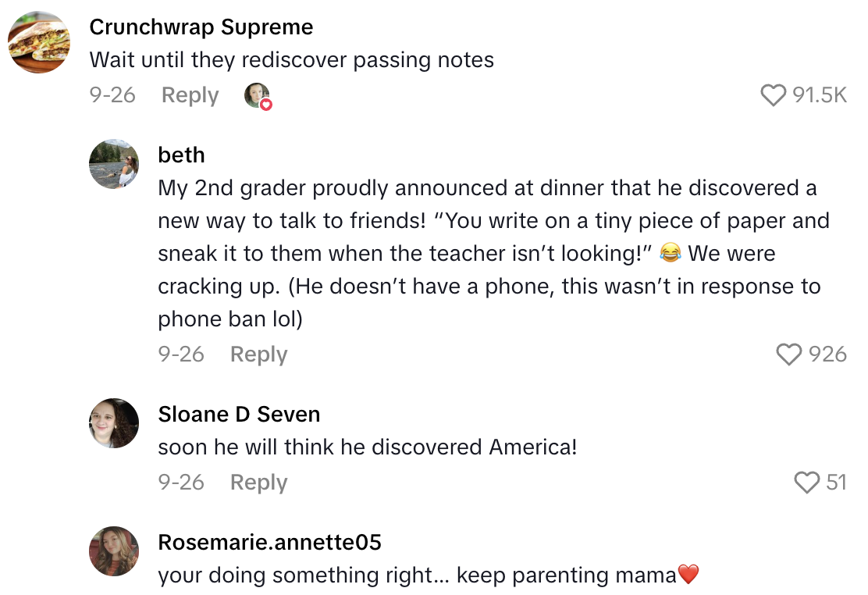Reply to Sloane D Seven's comment
The width and height of the screenshot is (868, 595).
pyautogui.click(x=258, y=482)
